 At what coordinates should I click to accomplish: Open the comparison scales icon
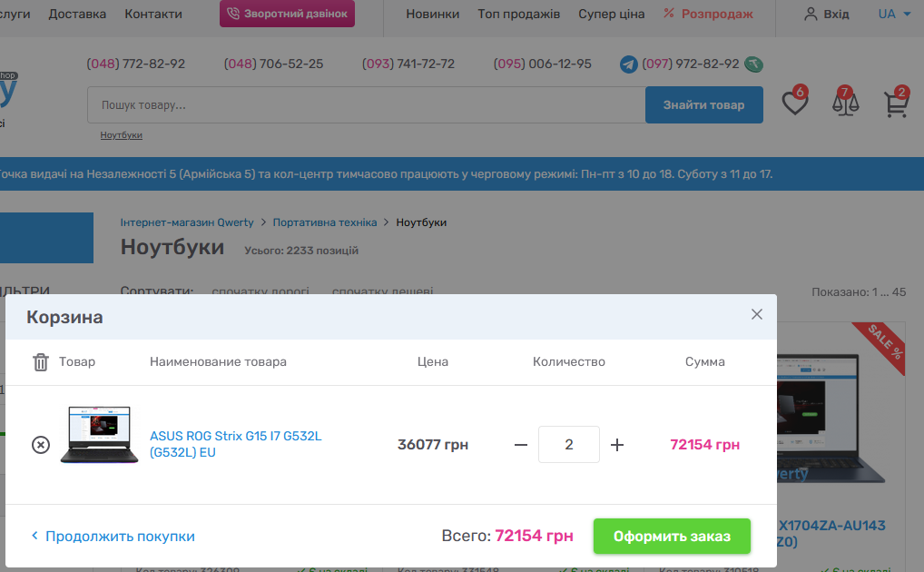pos(844,104)
